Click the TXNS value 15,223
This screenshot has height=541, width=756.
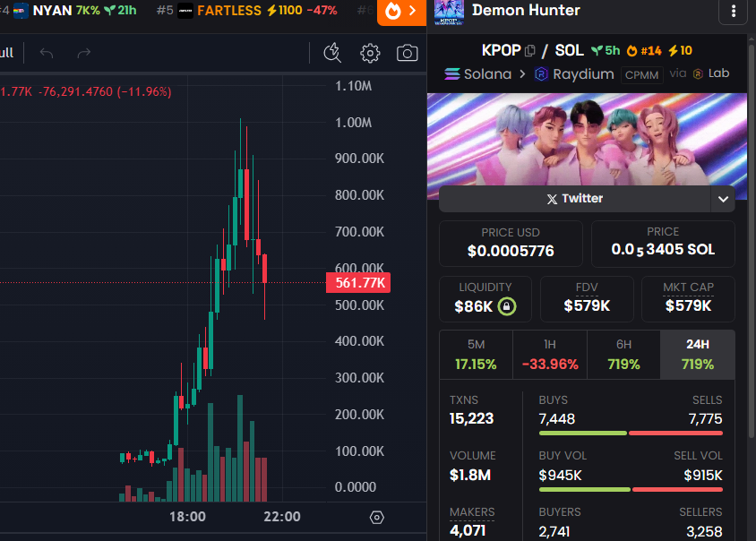pyautogui.click(x=471, y=418)
